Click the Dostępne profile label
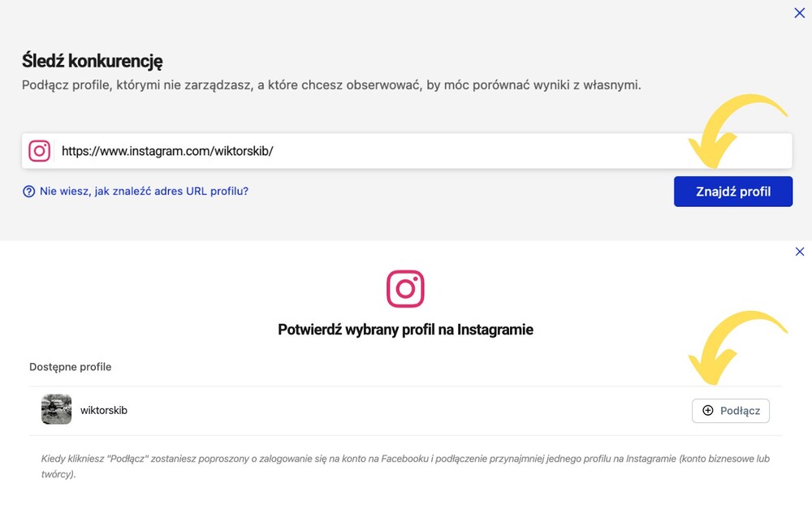 coord(71,367)
